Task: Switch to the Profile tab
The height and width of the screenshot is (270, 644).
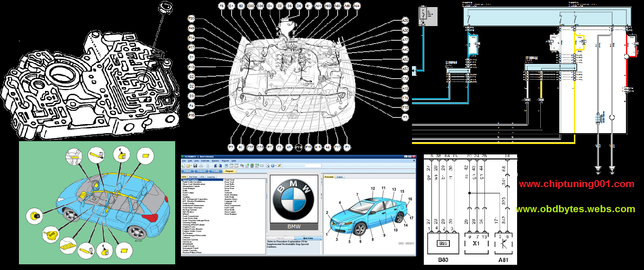Action: [215, 171]
